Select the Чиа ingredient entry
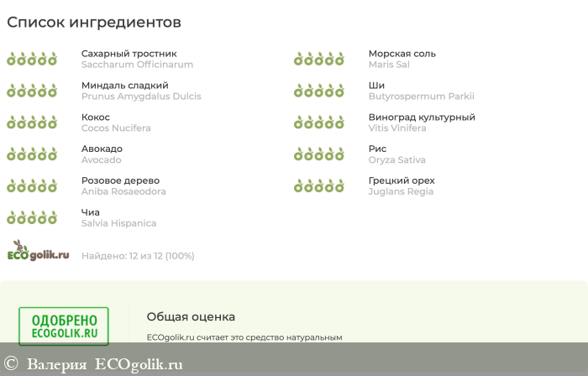 click(91, 212)
